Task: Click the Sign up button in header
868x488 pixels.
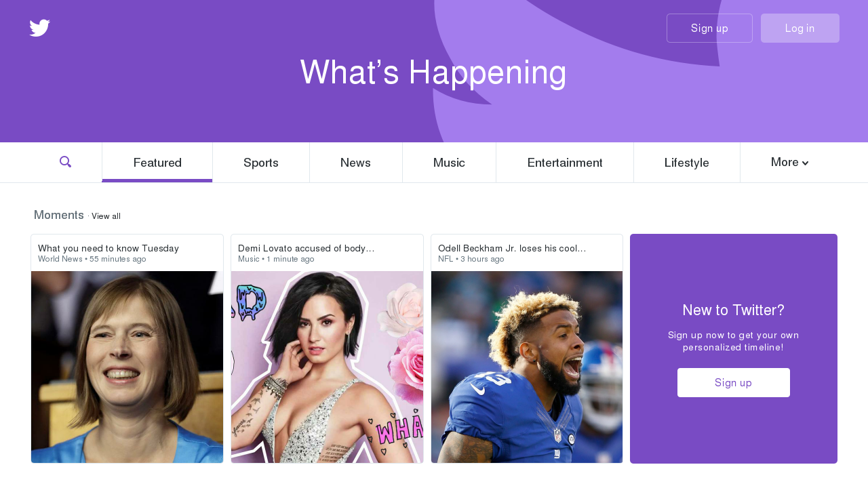Action: pos(709,28)
